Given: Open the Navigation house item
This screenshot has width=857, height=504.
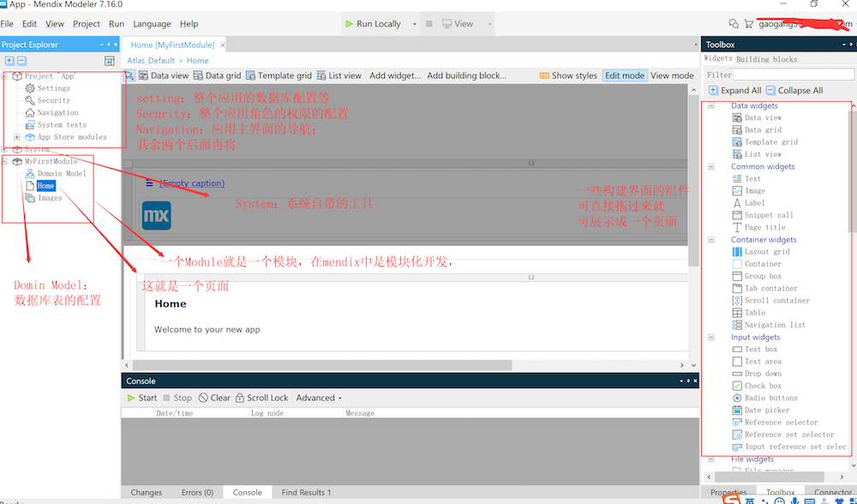Looking at the screenshot, I should point(51,112).
